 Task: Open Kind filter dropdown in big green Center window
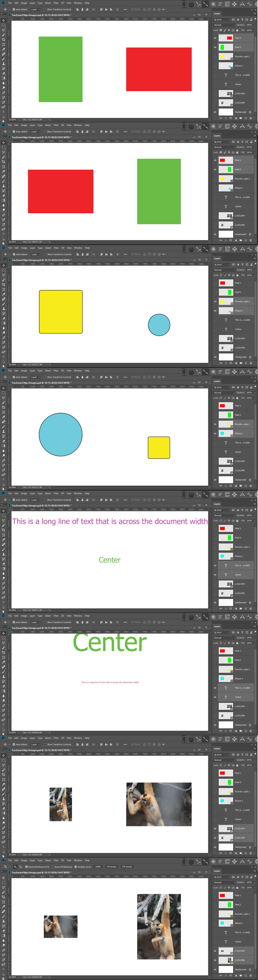pyautogui.click(x=222, y=633)
